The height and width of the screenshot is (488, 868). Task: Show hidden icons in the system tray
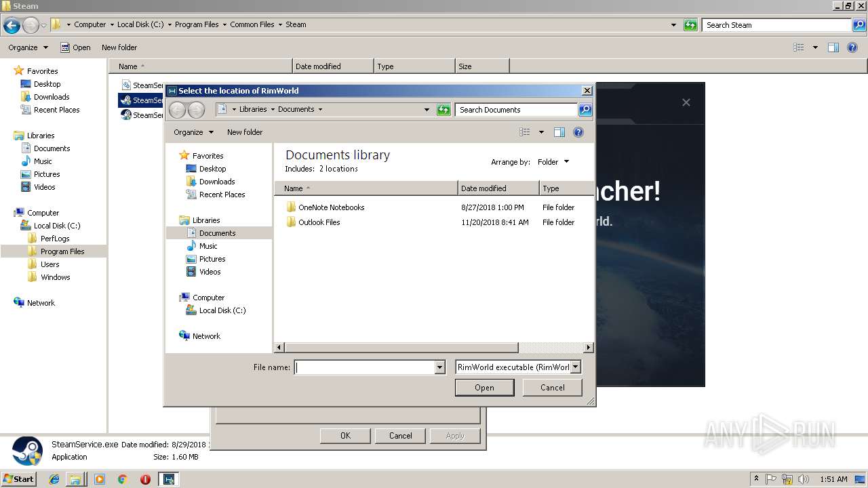(x=756, y=479)
